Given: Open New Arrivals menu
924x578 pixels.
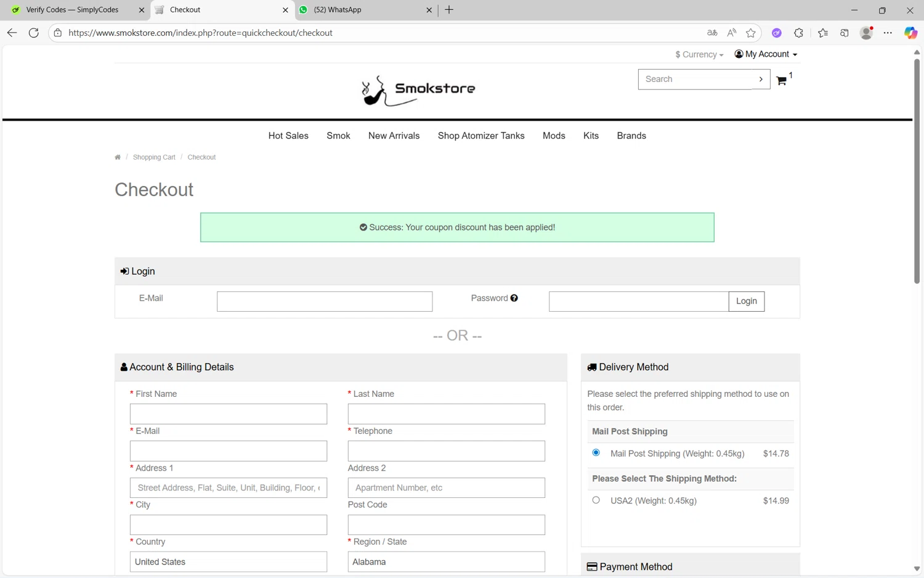Looking at the screenshot, I should [394, 136].
